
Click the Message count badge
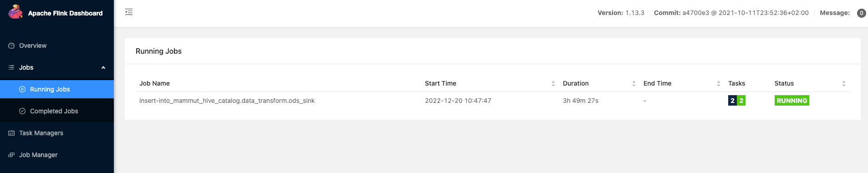point(861,13)
